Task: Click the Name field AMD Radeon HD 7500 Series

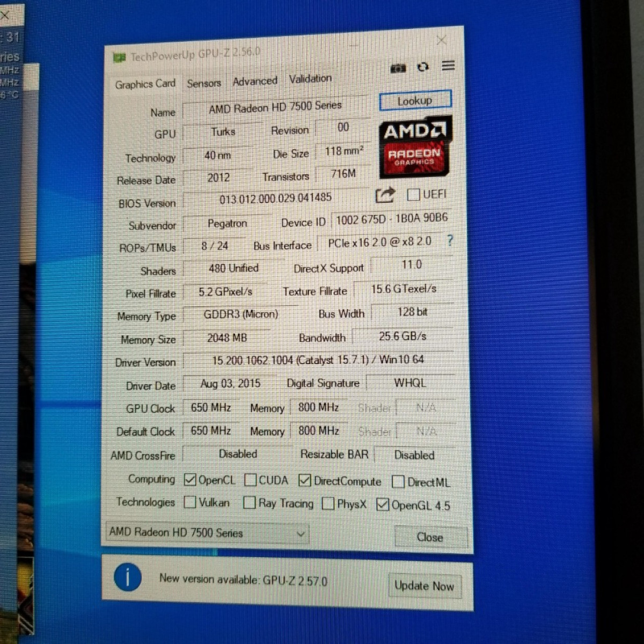Action: tap(275, 107)
